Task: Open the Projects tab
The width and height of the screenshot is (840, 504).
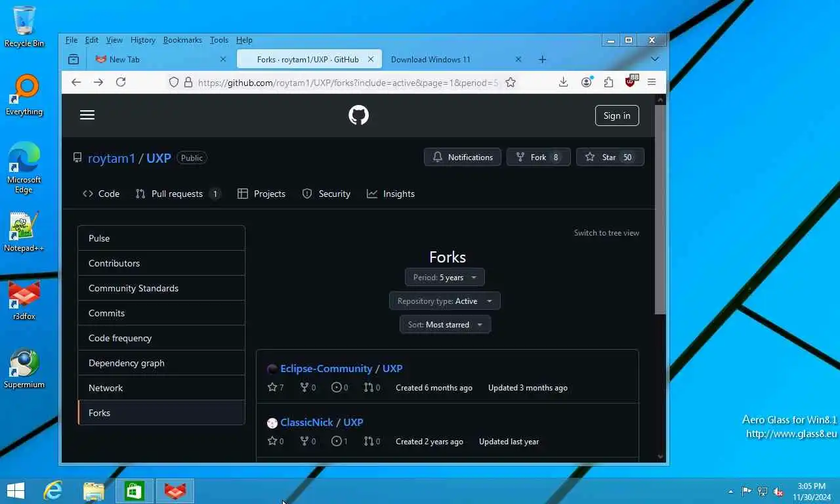Action: click(261, 194)
